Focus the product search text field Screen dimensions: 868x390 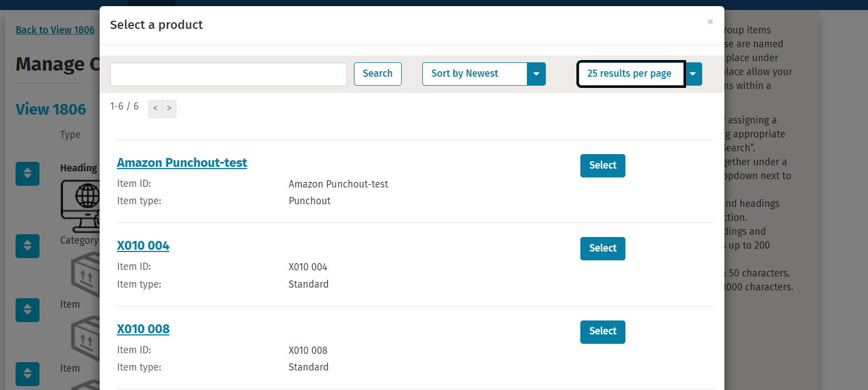(228, 74)
